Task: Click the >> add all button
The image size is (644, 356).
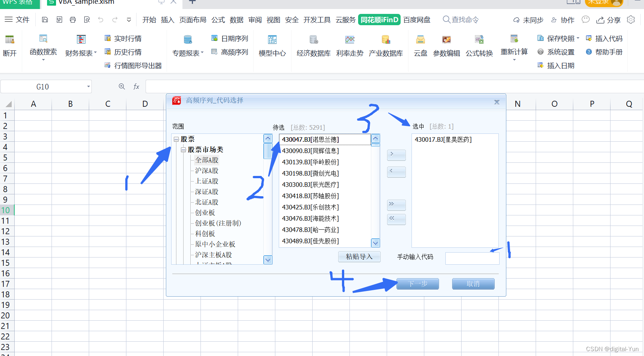Action: click(396, 205)
